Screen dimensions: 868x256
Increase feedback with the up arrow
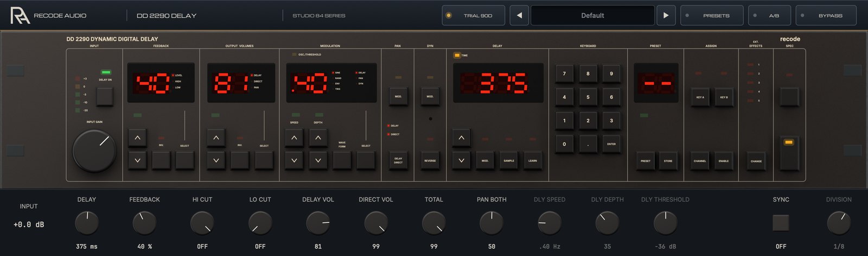tap(137, 138)
